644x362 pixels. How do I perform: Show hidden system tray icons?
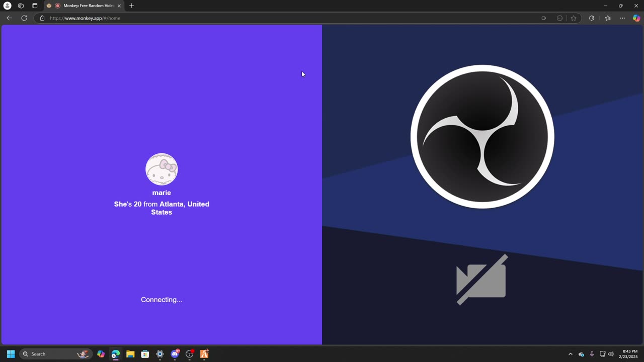[x=571, y=354]
